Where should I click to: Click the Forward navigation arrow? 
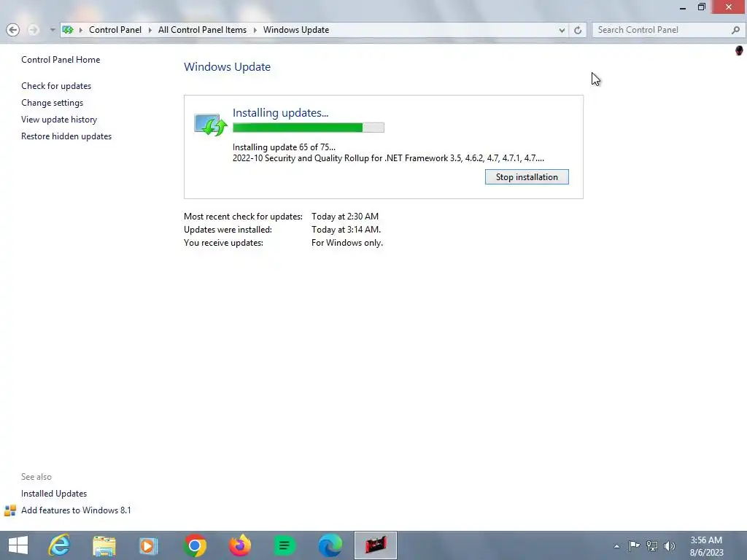point(33,30)
